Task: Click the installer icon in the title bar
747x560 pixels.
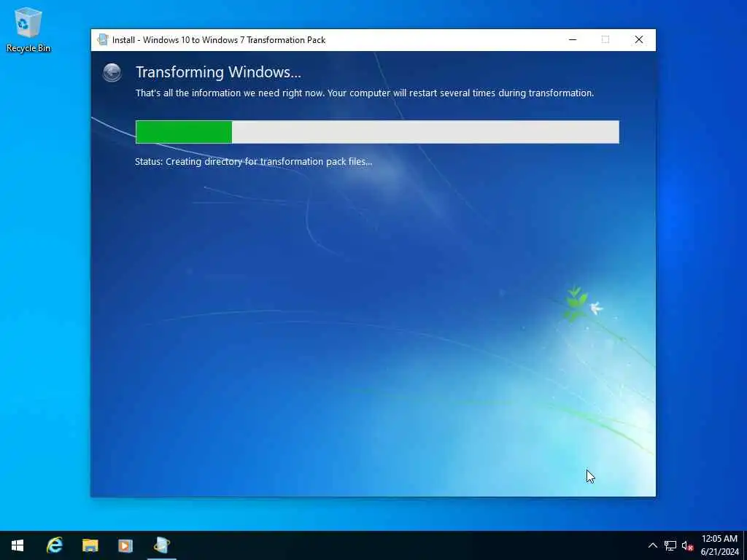Action: pyautogui.click(x=102, y=39)
